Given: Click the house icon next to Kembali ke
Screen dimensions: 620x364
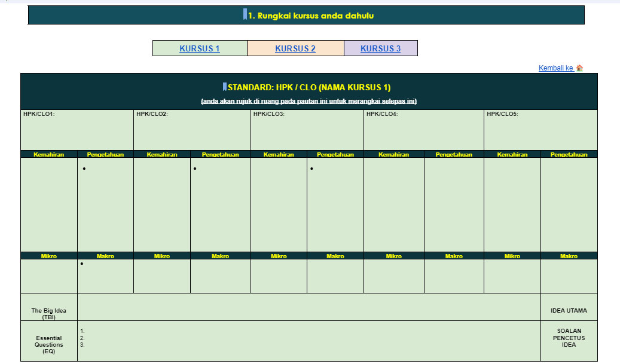Looking at the screenshot, I should pyautogui.click(x=579, y=68).
